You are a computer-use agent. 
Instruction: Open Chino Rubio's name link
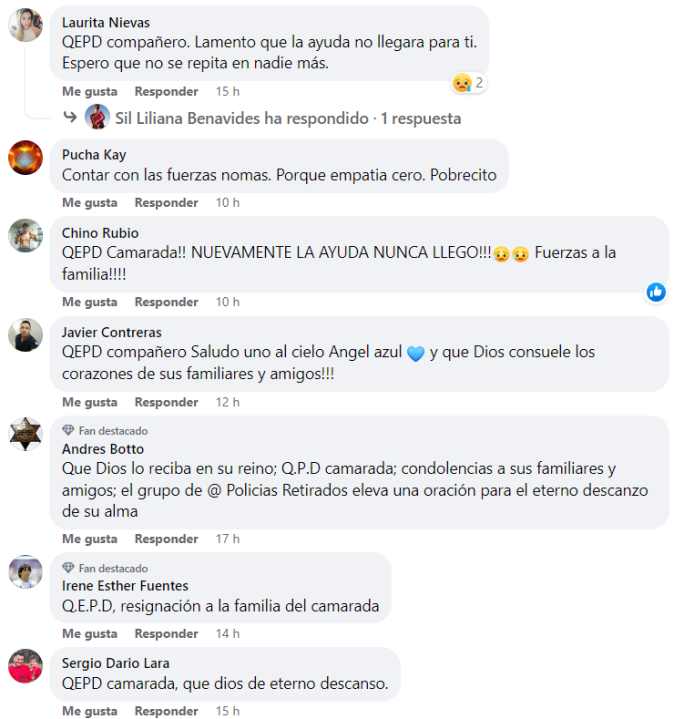pyautogui.click(x=100, y=233)
